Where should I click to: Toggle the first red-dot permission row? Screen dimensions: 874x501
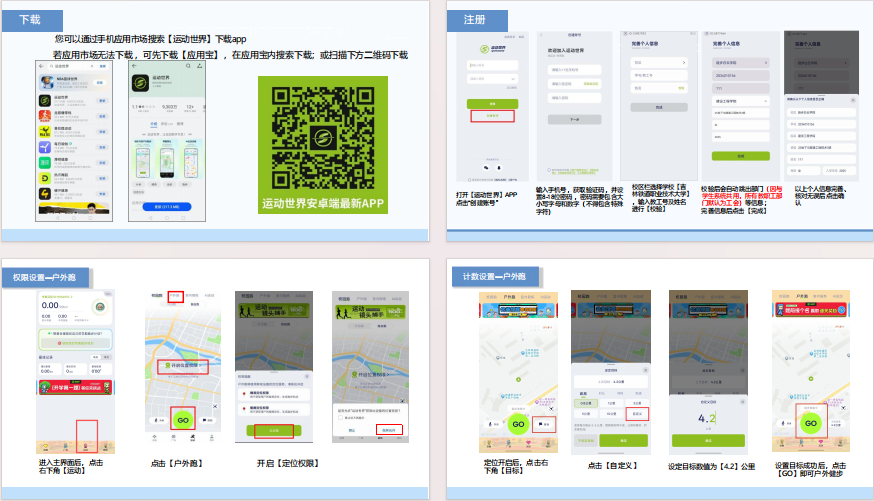(274, 395)
